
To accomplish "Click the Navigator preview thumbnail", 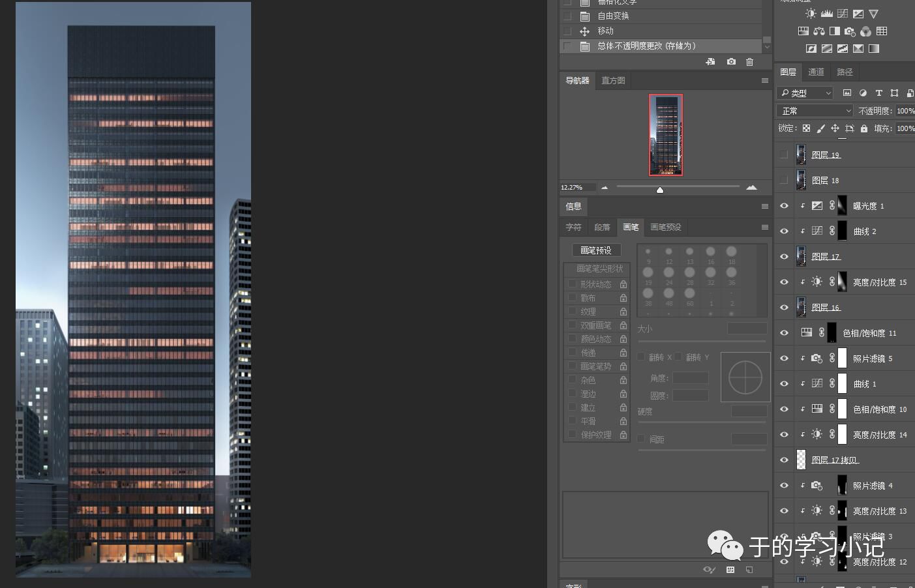I will tap(666, 135).
